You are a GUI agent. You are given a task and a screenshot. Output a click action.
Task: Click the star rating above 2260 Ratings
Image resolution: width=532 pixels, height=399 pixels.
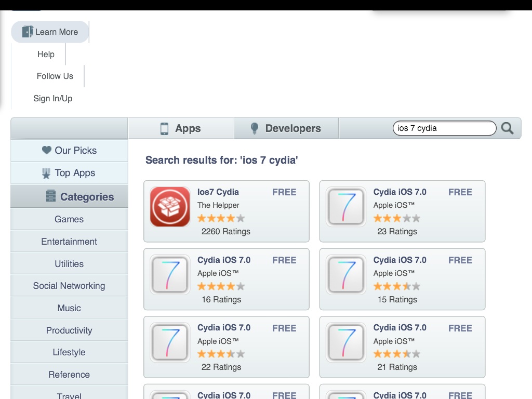click(221, 218)
